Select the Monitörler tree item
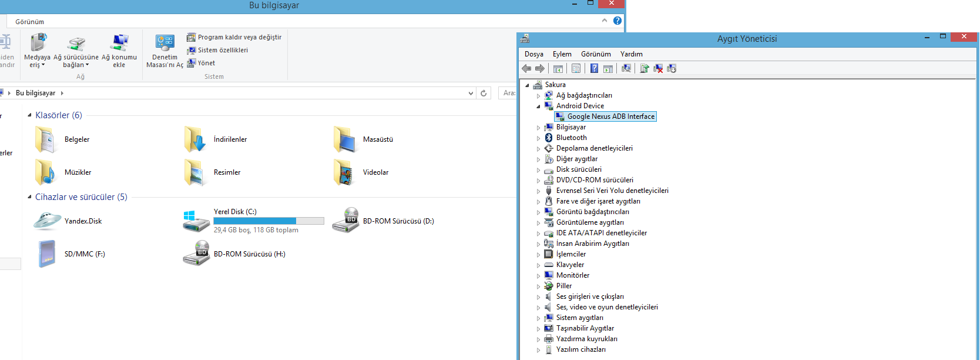This screenshot has height=360, width=980. point(573,275)
